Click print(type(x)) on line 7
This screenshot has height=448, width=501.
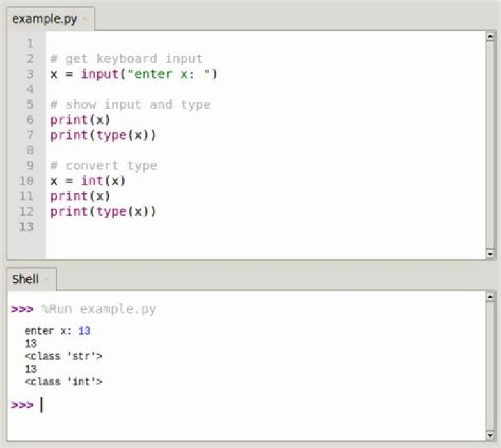pos(103,136)
